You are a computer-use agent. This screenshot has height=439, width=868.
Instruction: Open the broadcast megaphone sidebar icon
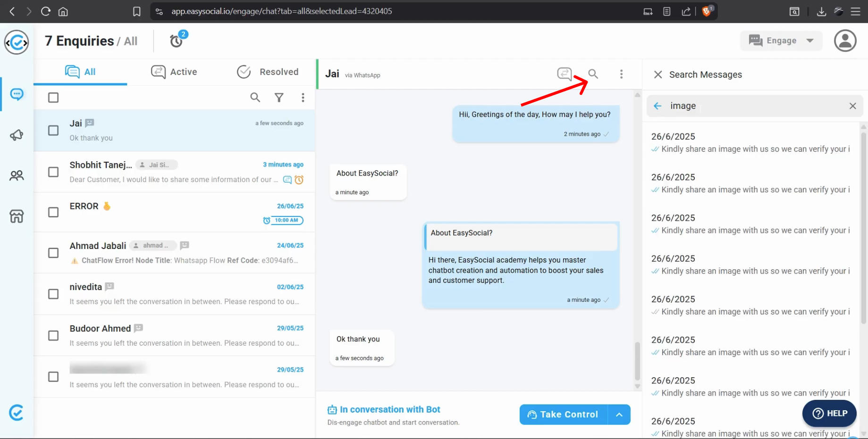pyautogui.click(x=17, y=135)
